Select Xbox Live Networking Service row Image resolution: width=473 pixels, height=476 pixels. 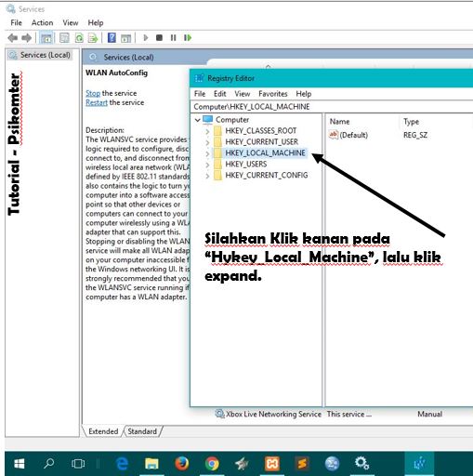(x=273, y=414)
